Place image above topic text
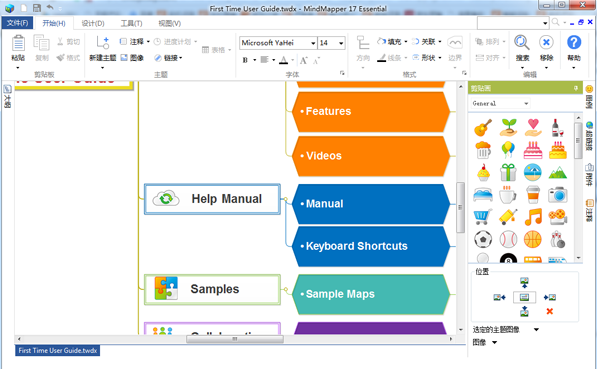The height and width of the screenshot is (369, 597). coord(524,283)
